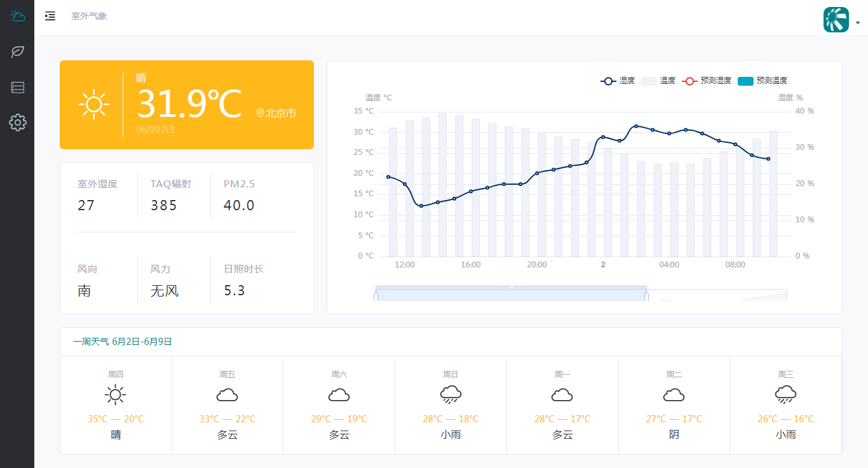The image size is (868, 468).
Task: Collapse the sidebar using the indent icon
Action: pos(50,16)
